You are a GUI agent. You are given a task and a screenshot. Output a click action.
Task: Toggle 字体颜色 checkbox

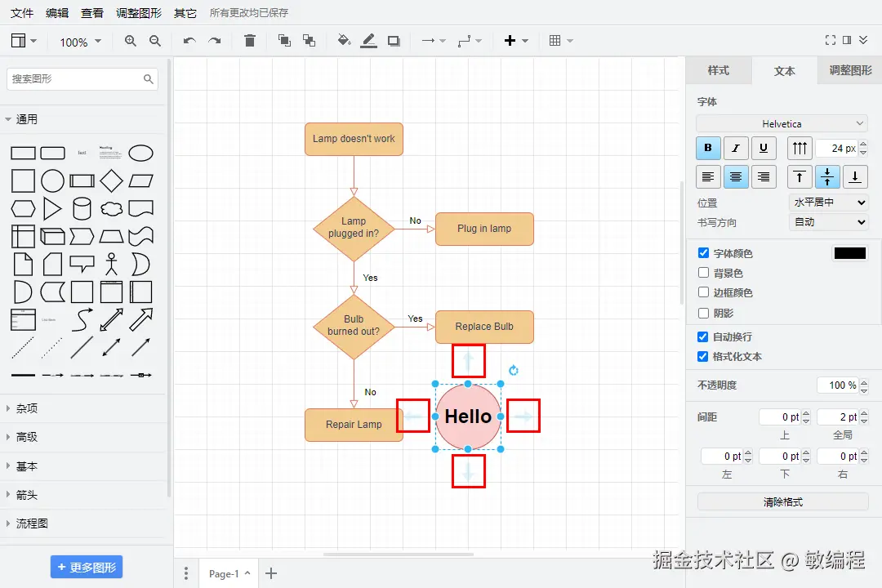point(703,252)
